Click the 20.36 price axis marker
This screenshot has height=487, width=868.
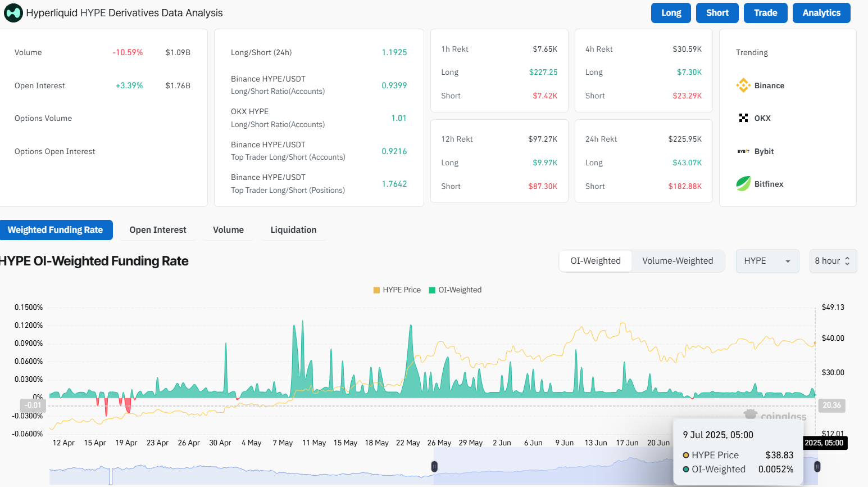[831, 405]
